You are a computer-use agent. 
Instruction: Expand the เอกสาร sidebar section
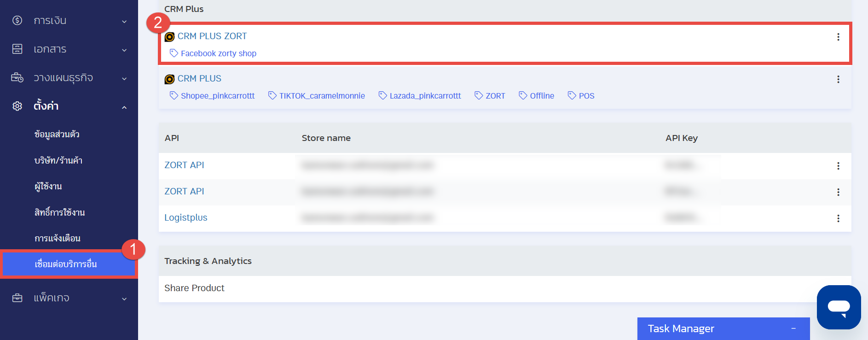69,49
